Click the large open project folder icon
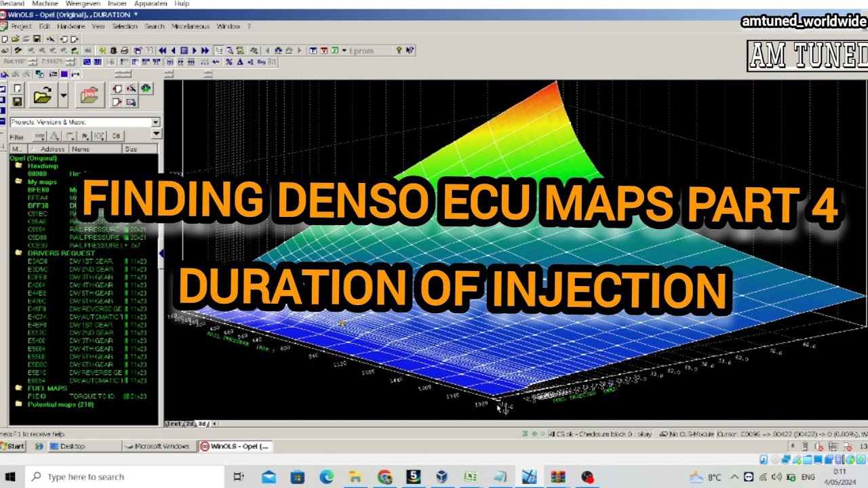This screenshot has width=868, height=488. [x=42, y=96]
